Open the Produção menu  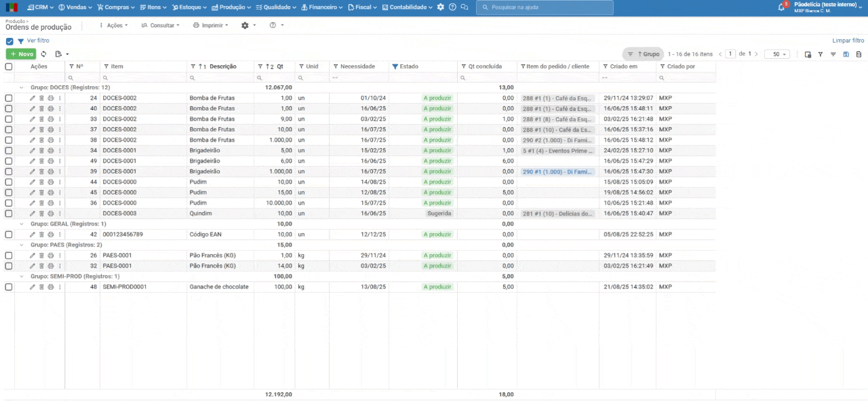pyautogui.click(x=231, y=7)
